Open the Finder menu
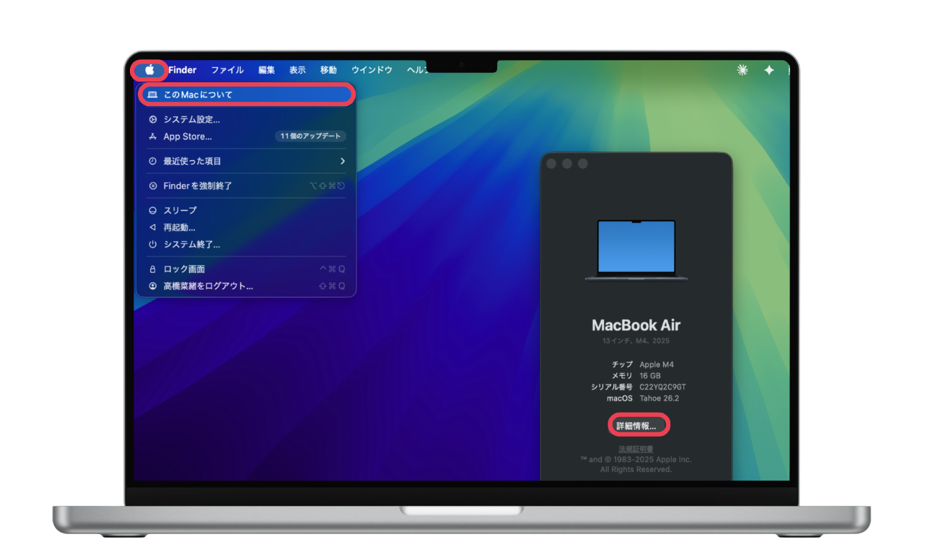 [x=183, y=70]
